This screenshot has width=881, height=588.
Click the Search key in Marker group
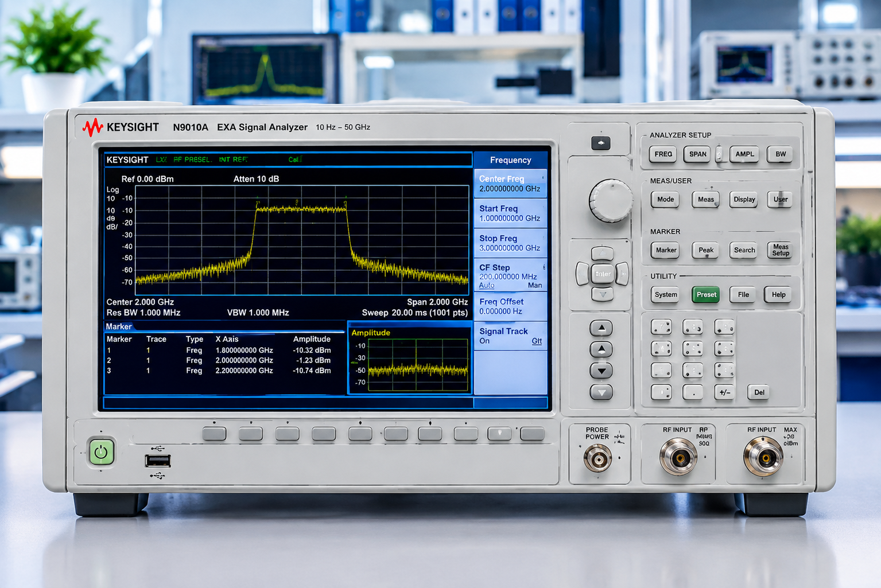[x=744, y=250]
